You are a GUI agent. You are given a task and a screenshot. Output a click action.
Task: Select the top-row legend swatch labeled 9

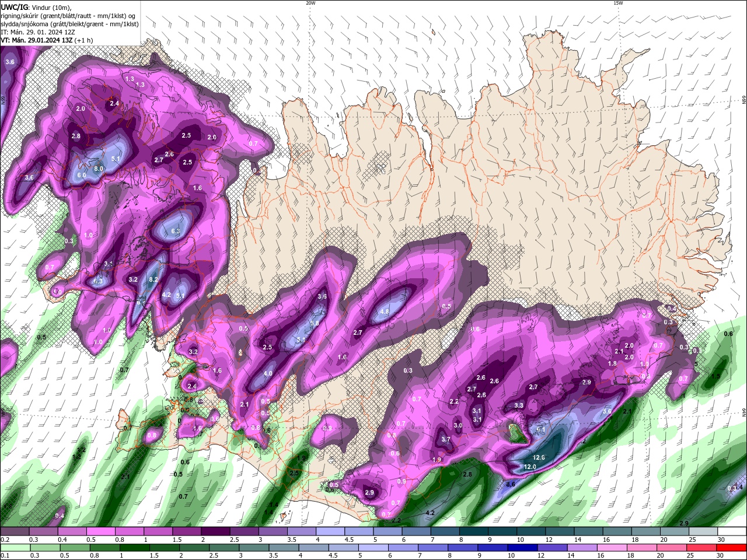click(502, 531)
